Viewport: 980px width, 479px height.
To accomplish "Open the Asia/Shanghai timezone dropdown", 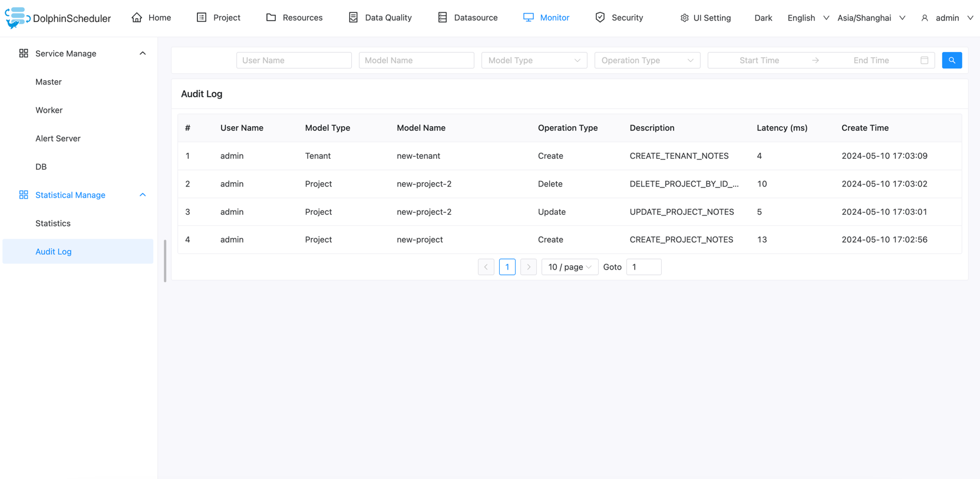I will [x=871, y=18].
